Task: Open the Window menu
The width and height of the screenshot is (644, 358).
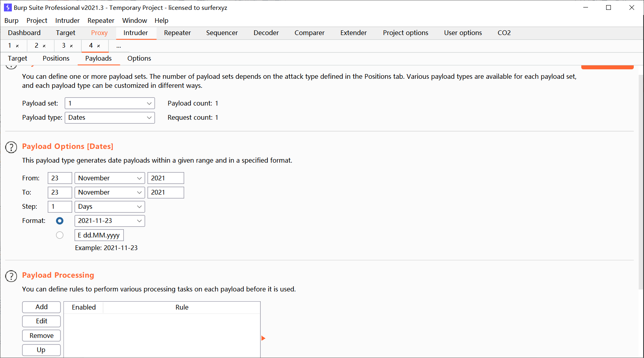Action: [134, 20]
